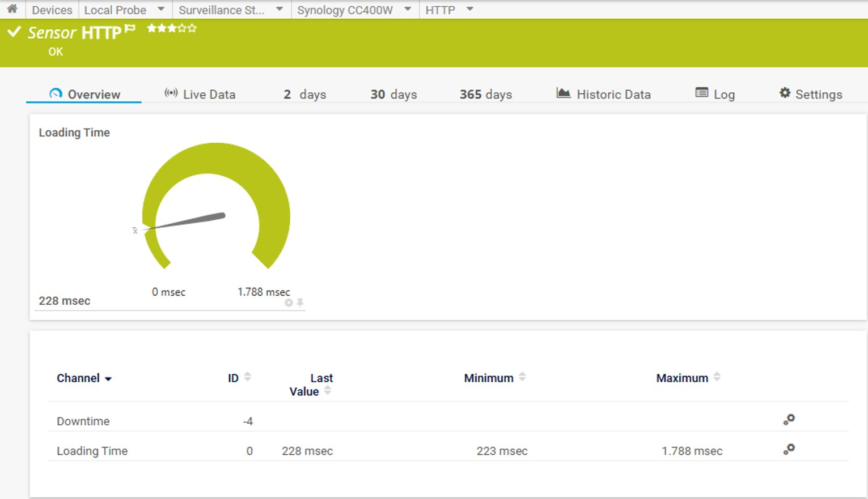
Task: Click the home icon in breadcrumb
Action: point(12,9)
